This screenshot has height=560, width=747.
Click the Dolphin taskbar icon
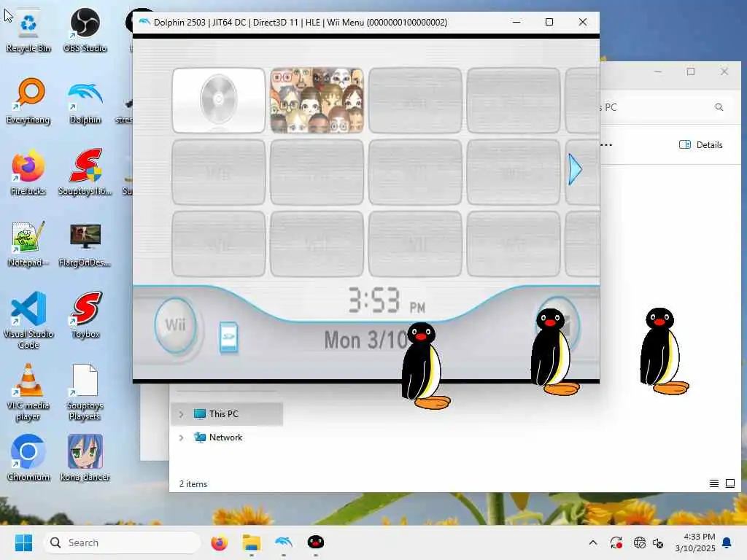coord(284,542)
